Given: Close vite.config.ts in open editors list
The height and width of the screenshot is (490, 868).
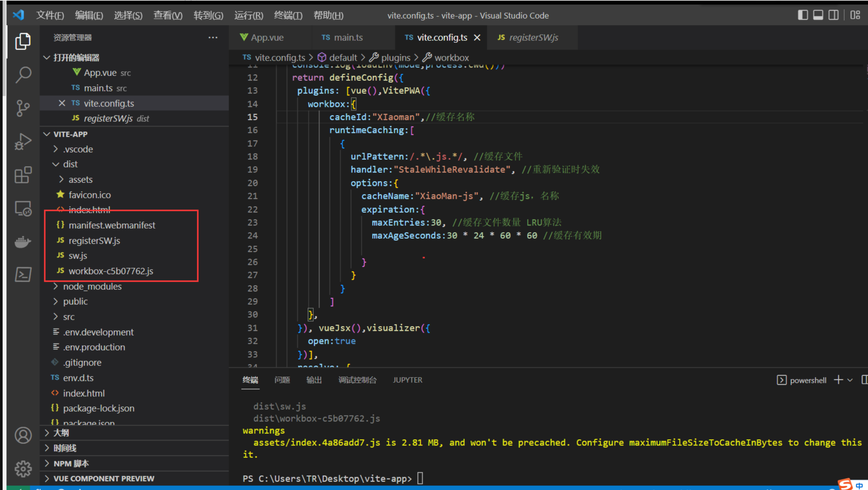Looking at the screenshot, I should click(x=62, y=103).
